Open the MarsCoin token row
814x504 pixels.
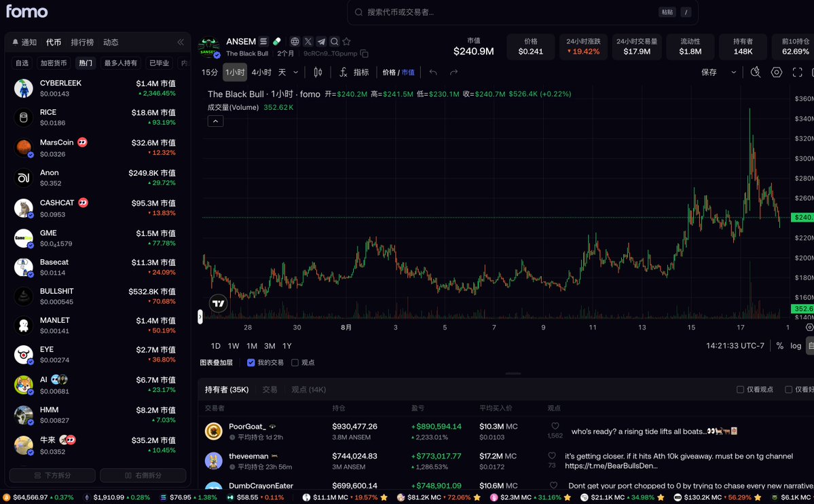click(x=97, y=147)
